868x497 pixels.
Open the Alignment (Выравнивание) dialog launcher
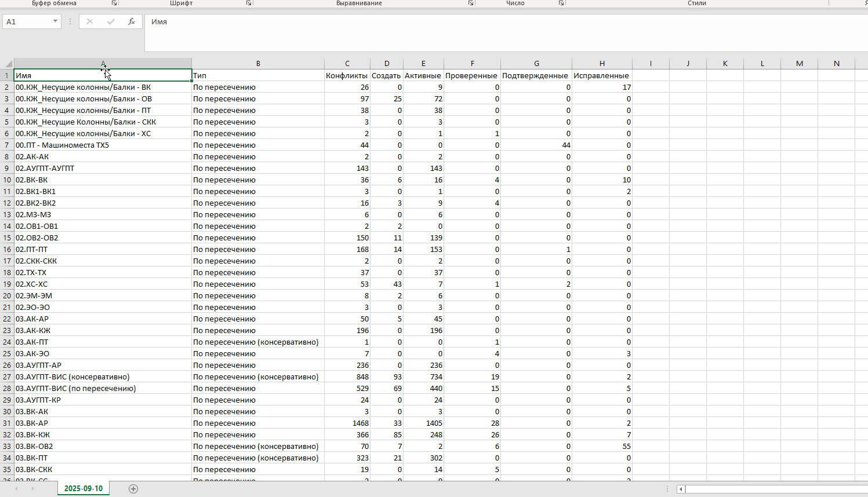click(x=471, y=3)
